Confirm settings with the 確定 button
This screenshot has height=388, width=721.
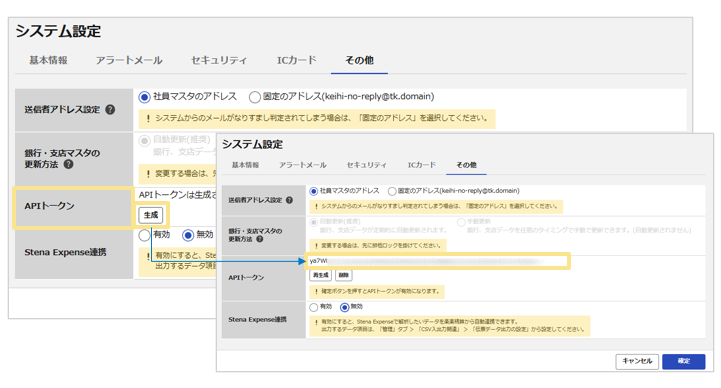pyautogui.click(x=684, y=361)
